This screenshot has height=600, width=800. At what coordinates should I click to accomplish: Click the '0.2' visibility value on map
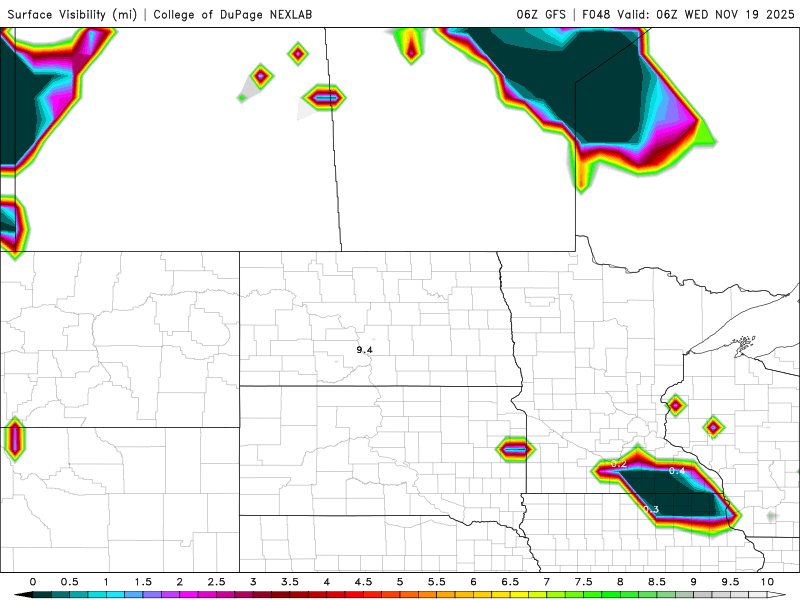618,463
